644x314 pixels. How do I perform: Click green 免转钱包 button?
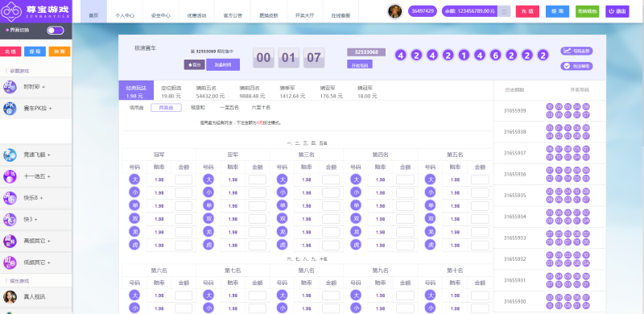(x=588, y=11)
